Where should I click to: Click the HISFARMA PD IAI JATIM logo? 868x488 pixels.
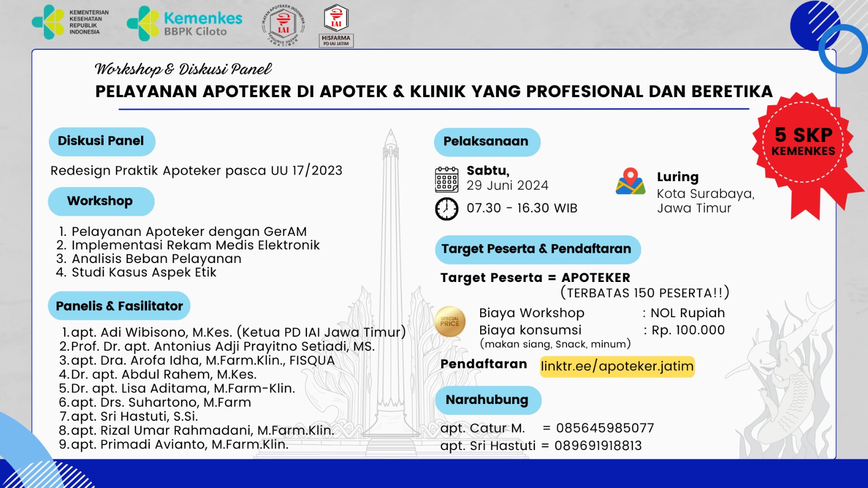coord(336,26)
